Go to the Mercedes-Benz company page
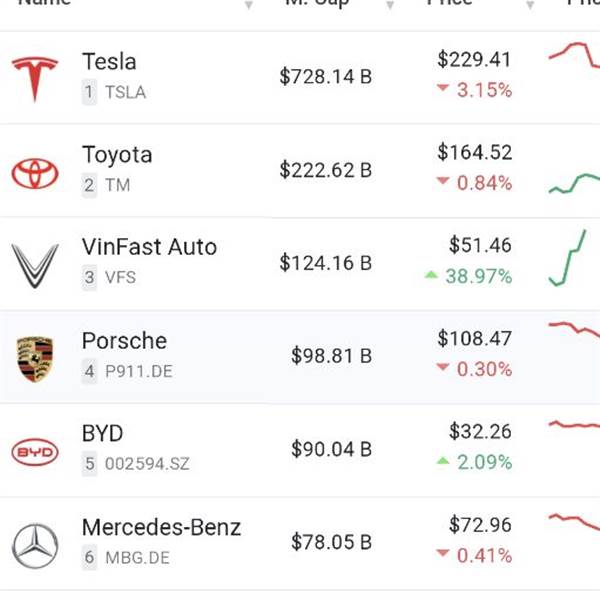 click(161, 527)
